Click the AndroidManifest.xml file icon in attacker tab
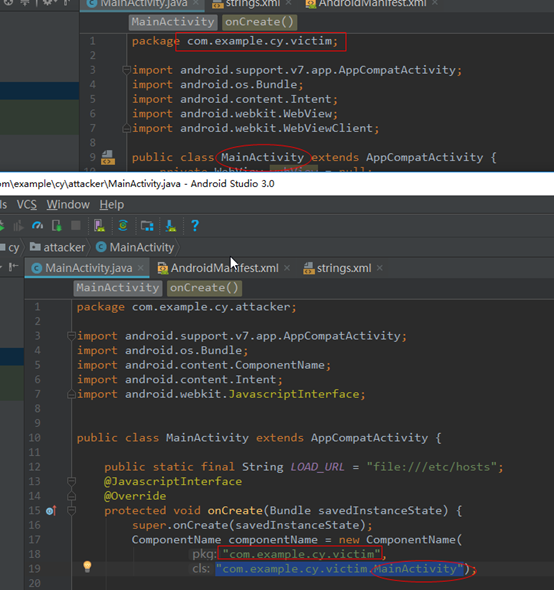This screenshot has height=590, width=554. tap(163, 268)
